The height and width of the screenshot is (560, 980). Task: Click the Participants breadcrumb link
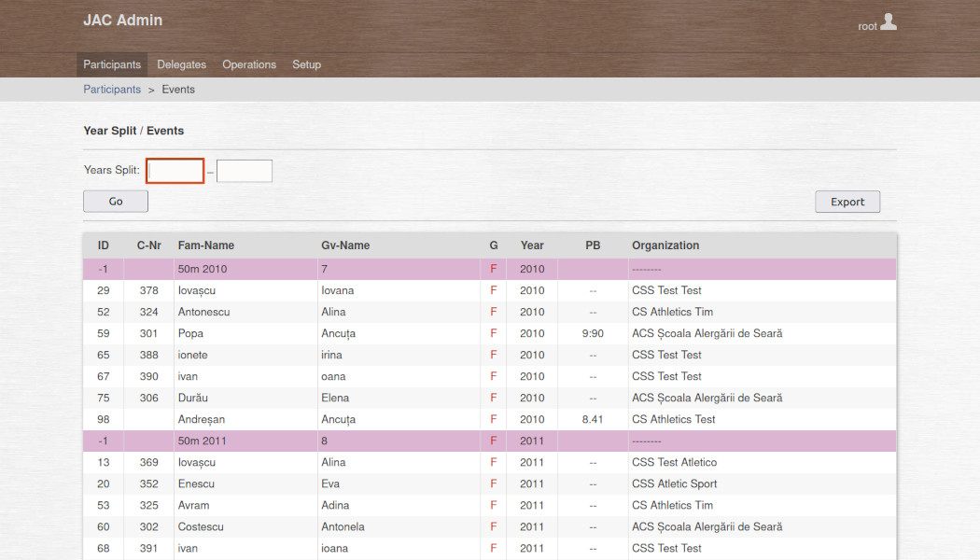pos(112,90)
